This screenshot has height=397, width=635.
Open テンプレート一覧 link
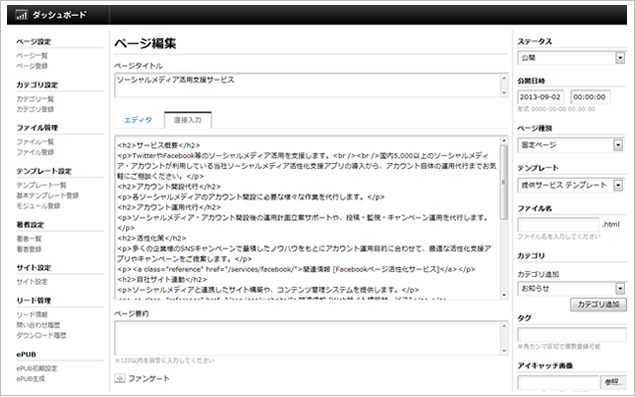(x=41, y=185)
